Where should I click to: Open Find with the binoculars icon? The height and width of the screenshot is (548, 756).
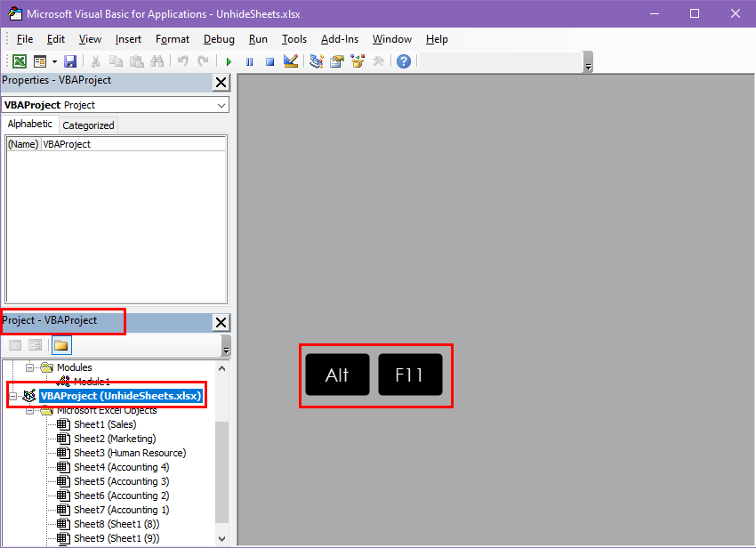click(x=157, y=61)
